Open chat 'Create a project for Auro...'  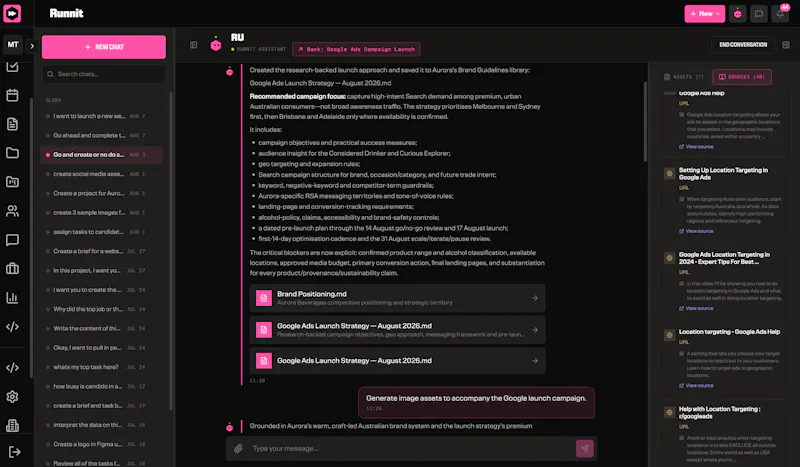(x=102, y=193)
